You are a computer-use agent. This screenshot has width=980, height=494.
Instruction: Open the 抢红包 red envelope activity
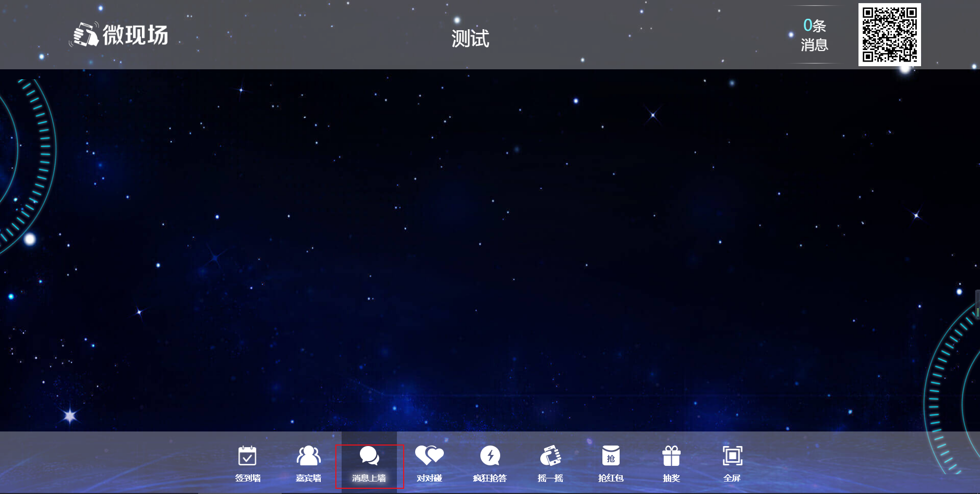(x=611, y=463)
